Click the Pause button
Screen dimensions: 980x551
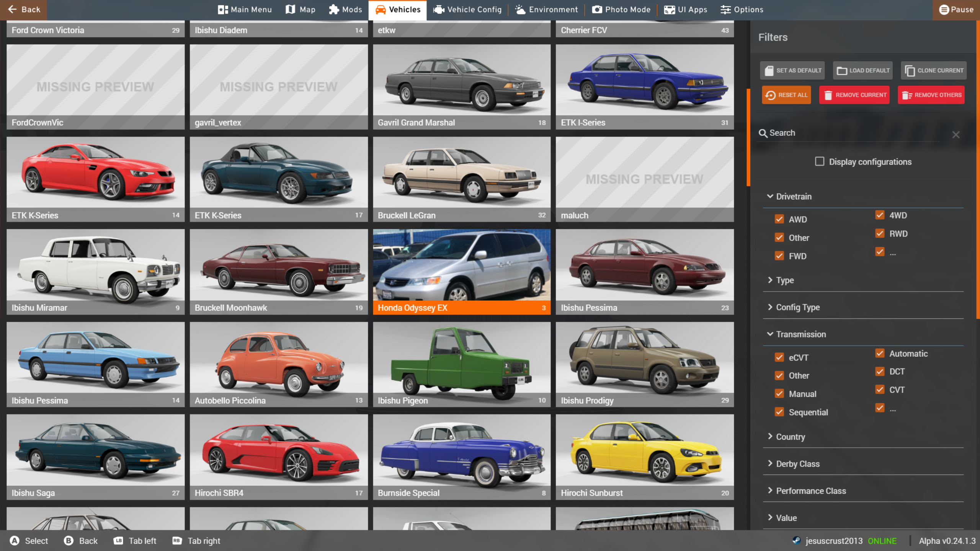pos(956,10)
